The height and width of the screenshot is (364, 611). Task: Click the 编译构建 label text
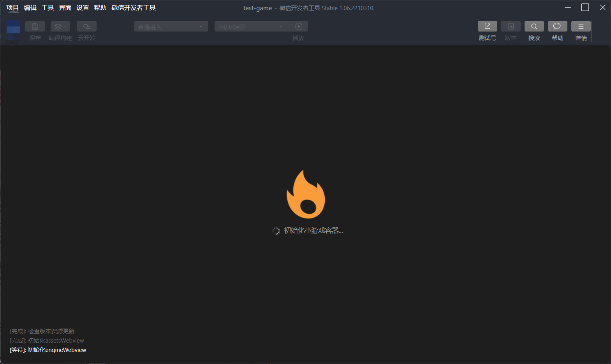point(60,38)
